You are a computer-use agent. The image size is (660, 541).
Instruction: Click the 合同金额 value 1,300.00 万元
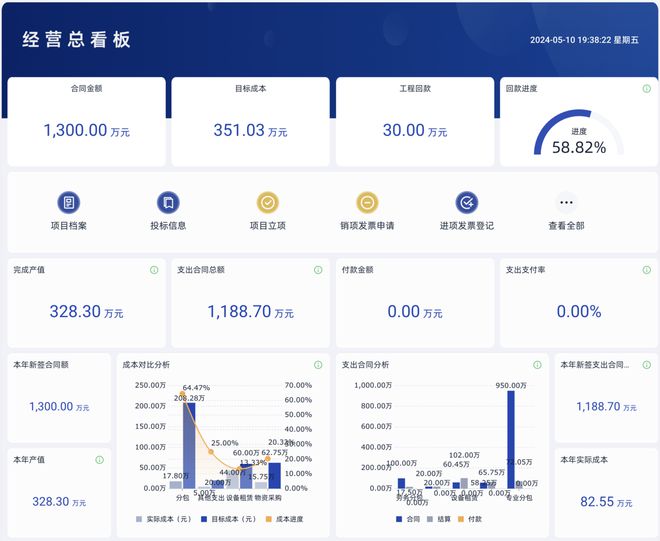pyautogui.click(x=87, y=130)
